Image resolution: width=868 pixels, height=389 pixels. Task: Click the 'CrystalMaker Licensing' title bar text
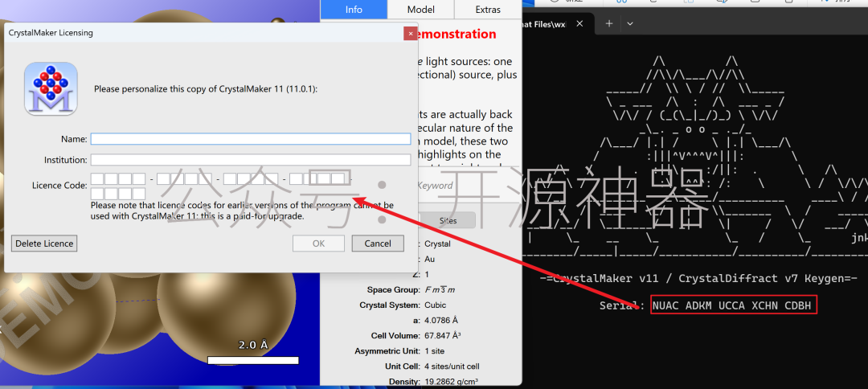(51, 33)
